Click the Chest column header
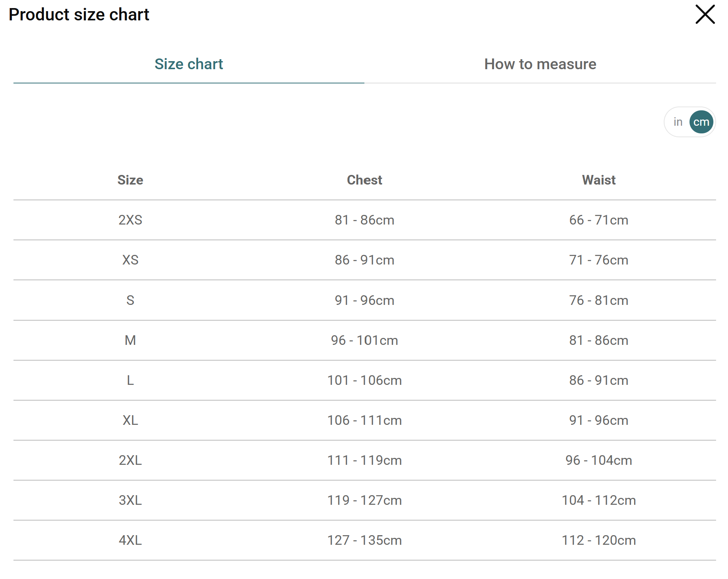The width and height of the screenshot is (728, 579). click(364, 180)
